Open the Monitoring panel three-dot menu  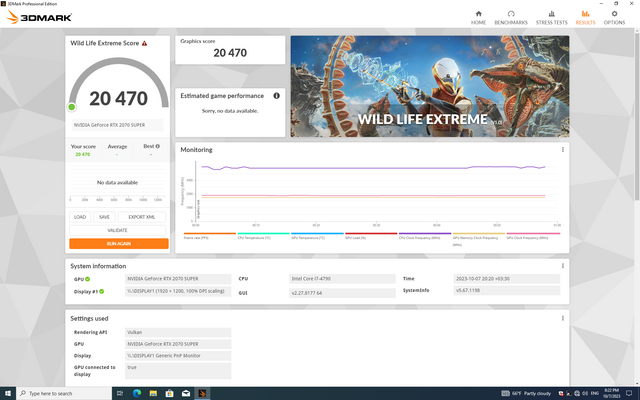[563, 150]
